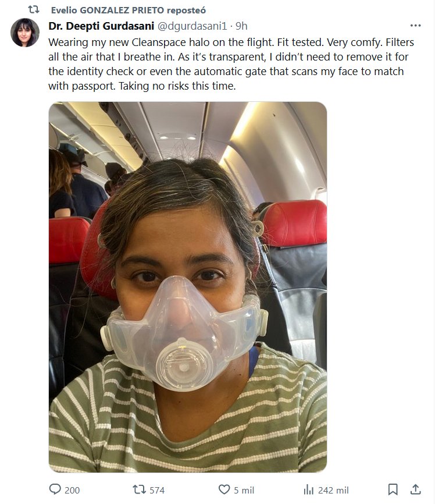
Task: Bookmark this post
Action: (x=393, y=489)
